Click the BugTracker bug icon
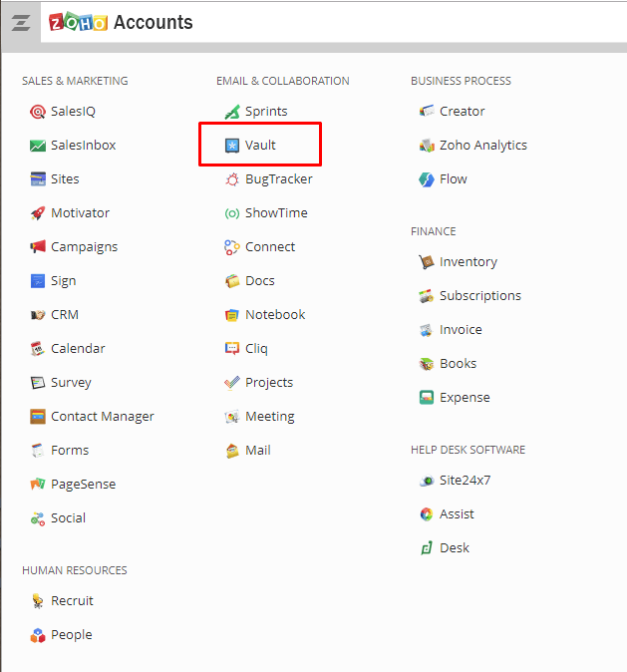The height and width of the screenshot is (672, 627). [232, 179]
